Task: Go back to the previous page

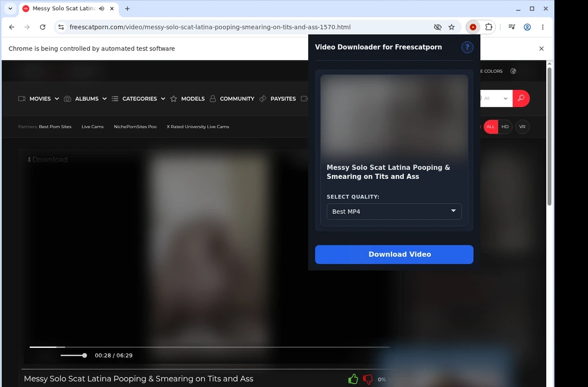Action: (12, 27)
